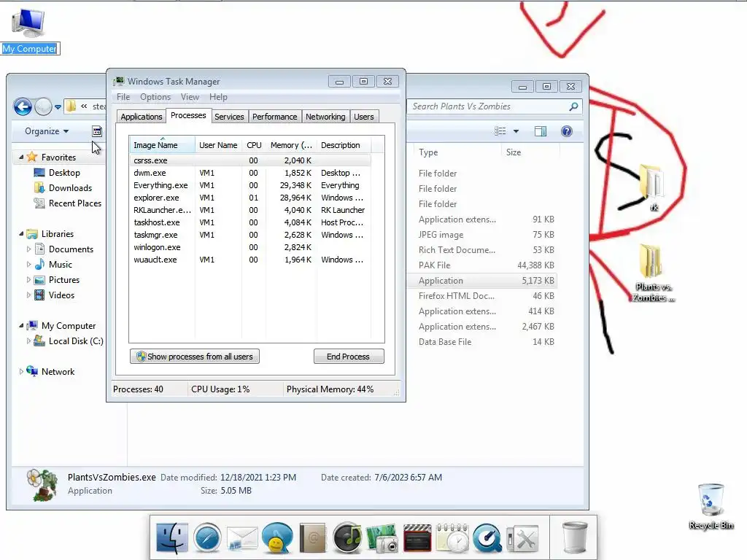Select the explorer.exe process row
Image resolution: width=747 pixels, height=560 pixels.
[249, 198]
